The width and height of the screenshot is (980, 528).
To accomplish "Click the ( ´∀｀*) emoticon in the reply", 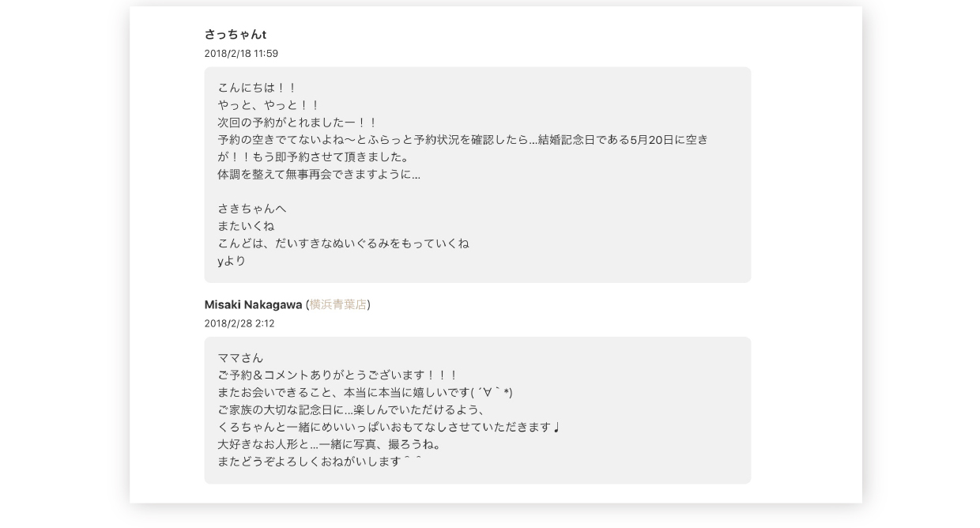I will [x=492, y=393].
